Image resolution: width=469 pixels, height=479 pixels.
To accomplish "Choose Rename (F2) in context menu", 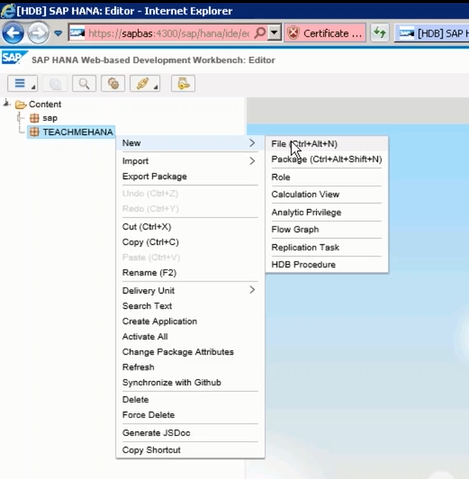I will tap(190, 273).
